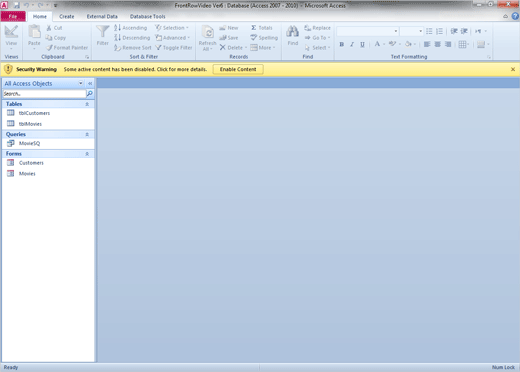Open the View button in Views group
520x372 pixels.
pyautogui.click(x=11, y=36)
